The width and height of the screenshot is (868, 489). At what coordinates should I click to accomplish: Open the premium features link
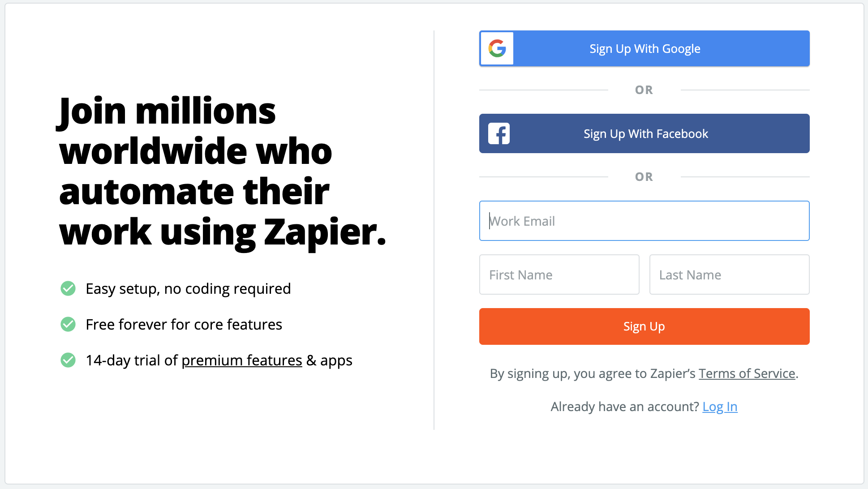click(x=242, y=360)
